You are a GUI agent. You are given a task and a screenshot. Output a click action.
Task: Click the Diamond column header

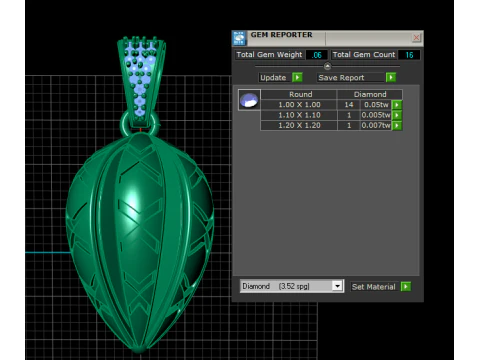(x=370, y=94)
